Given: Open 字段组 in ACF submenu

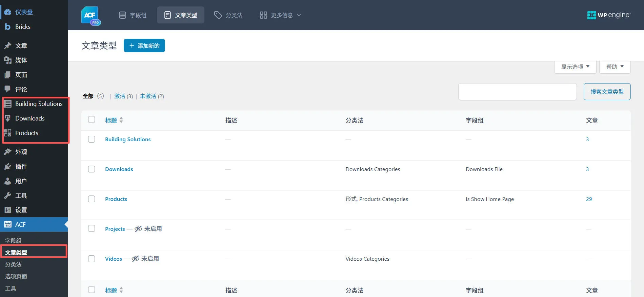Looking at the screenshot, I should click(13, 240).
